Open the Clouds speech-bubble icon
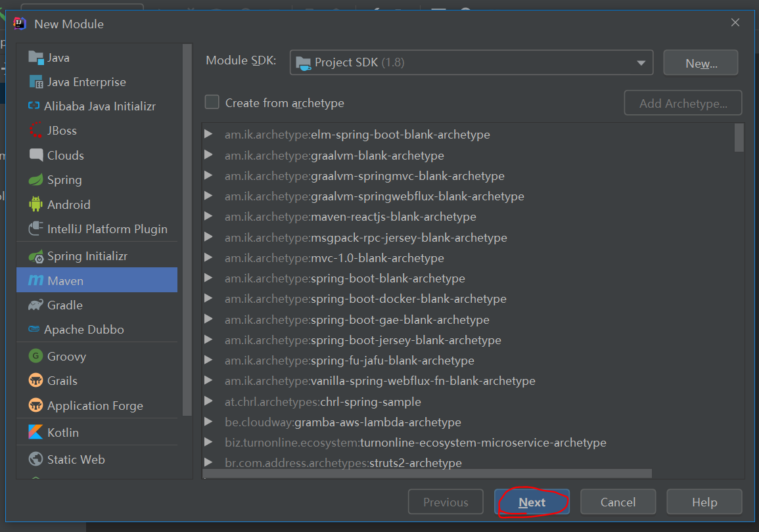This screenshot has width=759, height=532. tap(36, 155)
